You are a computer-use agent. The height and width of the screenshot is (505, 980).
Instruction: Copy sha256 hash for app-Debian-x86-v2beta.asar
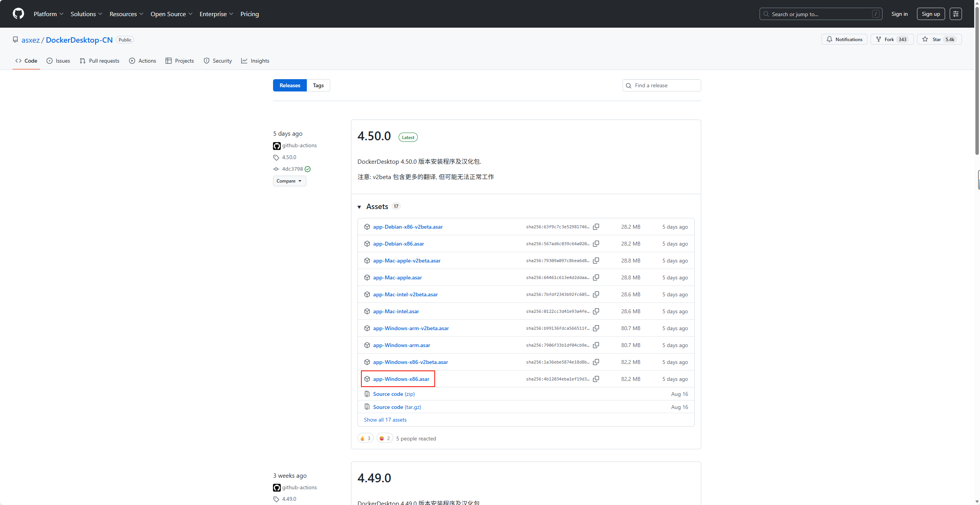pos(596,227)
